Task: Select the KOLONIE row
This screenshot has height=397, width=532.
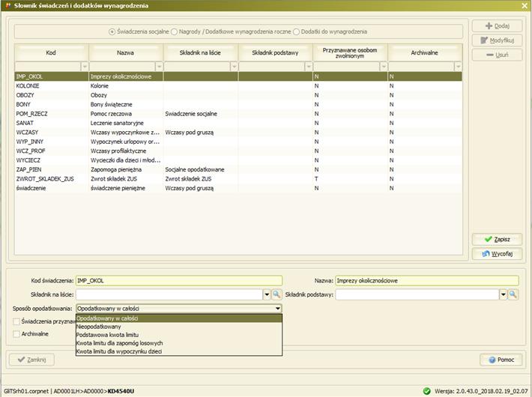Action: point(238,86)
